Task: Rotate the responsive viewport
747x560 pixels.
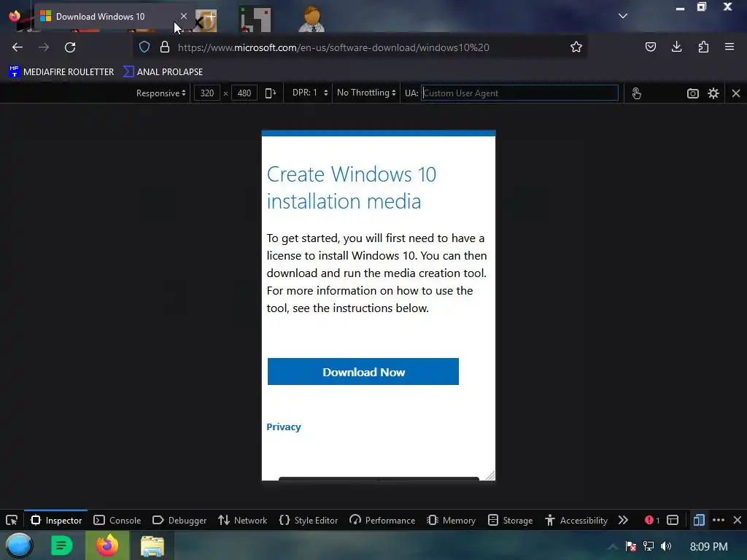Action: [x=271, y=93]
